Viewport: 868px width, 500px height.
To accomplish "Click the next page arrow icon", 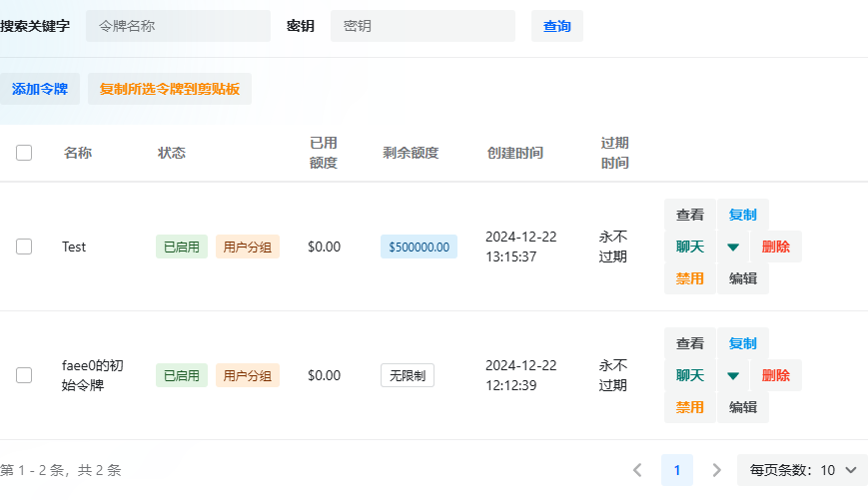I will click(716, 470).
